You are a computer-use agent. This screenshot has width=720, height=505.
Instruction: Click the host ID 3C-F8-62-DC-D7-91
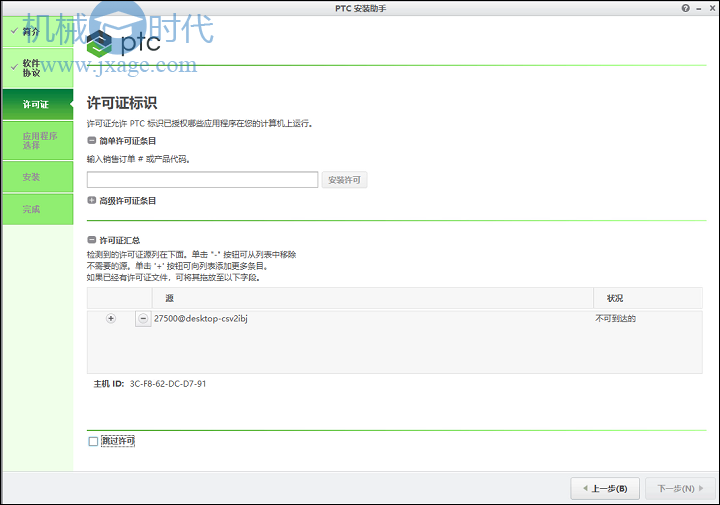coord(168,384)
